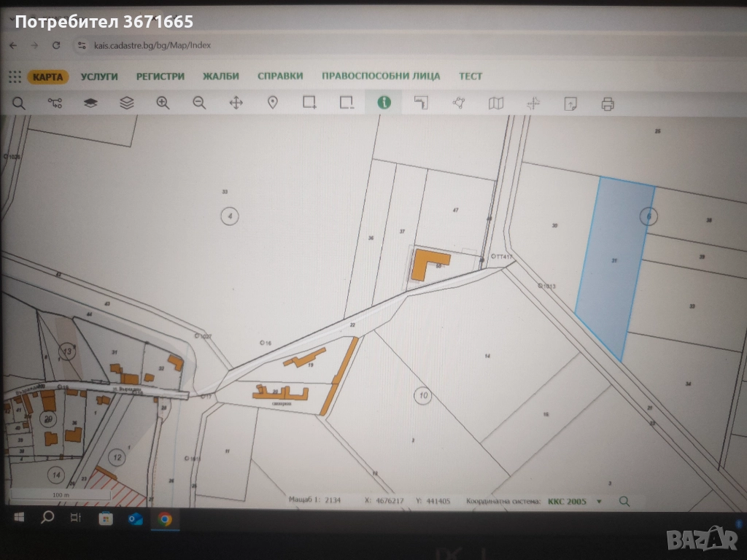Viewport: 747px width, 560px height.
Task: Open the map layers panel
Action: [90, 103]
